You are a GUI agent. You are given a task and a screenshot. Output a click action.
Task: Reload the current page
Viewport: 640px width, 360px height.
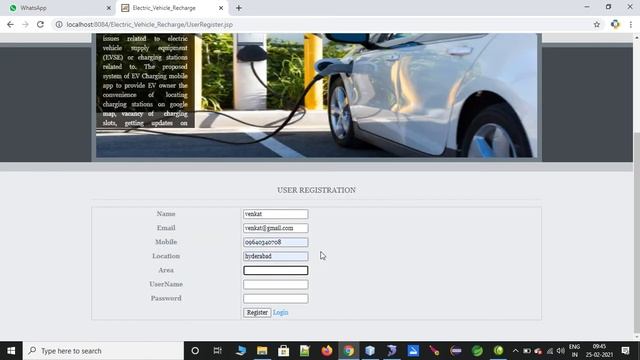point(40,24)
